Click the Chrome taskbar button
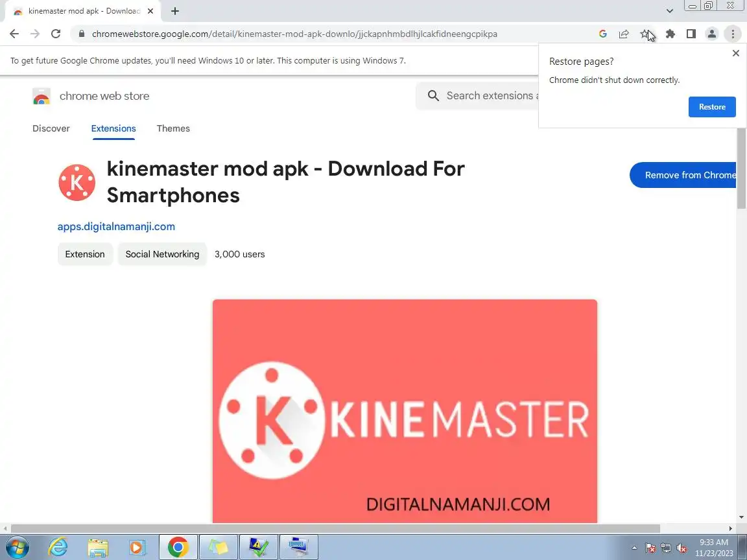The width and height of the screenshot is (747, 560). [x=178, y=547]
